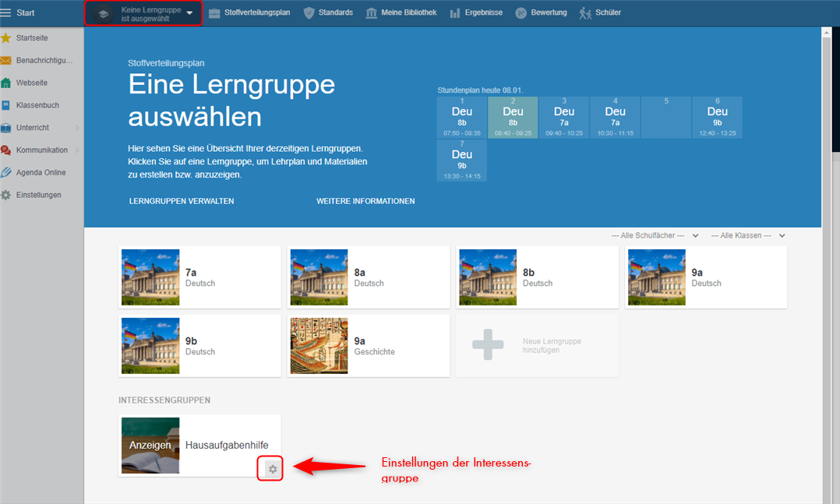This screenshot has height=504, width=840.
Task: Open the Webseite house icon
Action: pyautogui.click(x=6, y=83)
